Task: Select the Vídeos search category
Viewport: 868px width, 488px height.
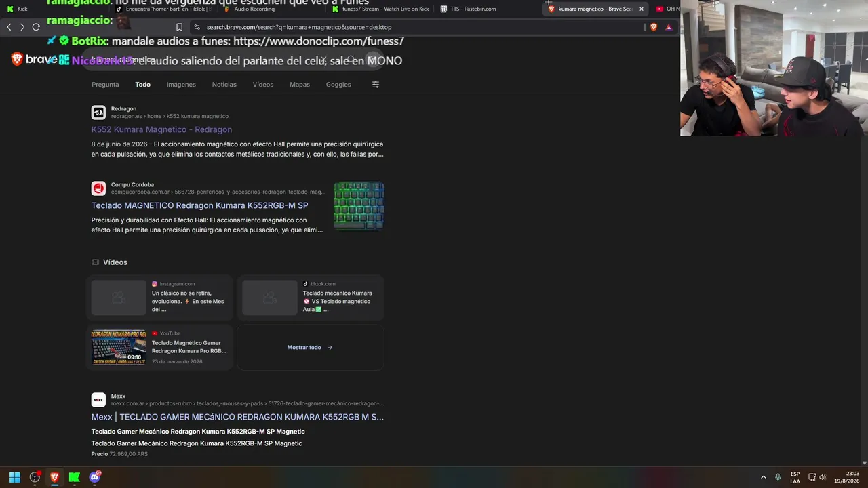Action: click(263, 85)
